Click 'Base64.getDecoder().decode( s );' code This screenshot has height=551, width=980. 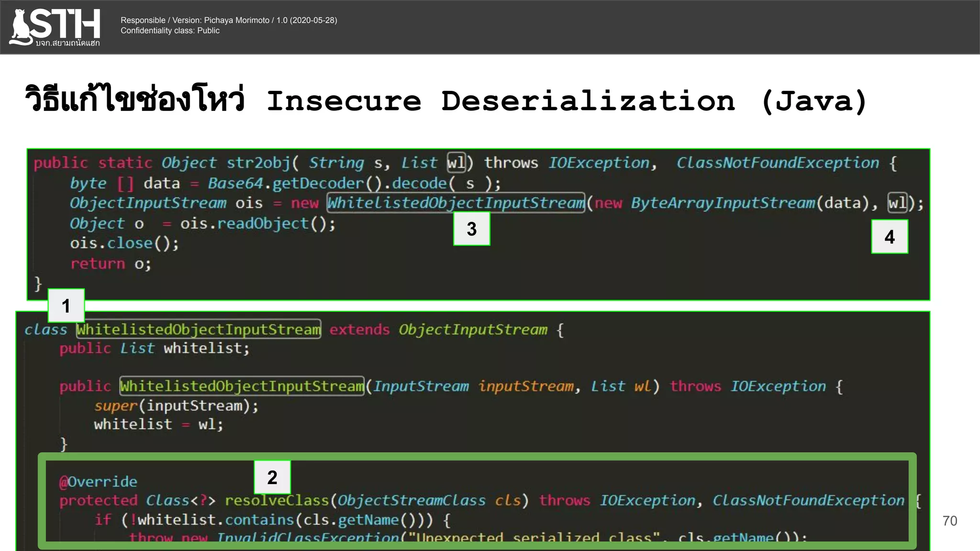coord(354,184)
